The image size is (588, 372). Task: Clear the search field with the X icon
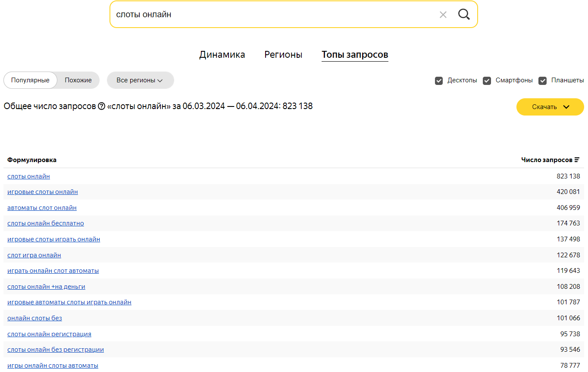pyautogui.click(x=443, y=15)
